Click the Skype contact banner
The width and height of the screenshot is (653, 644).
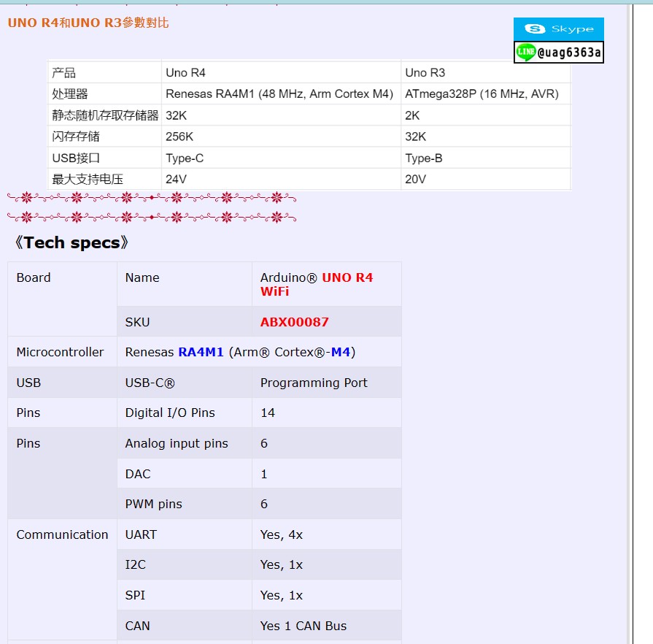click(559, 28)
